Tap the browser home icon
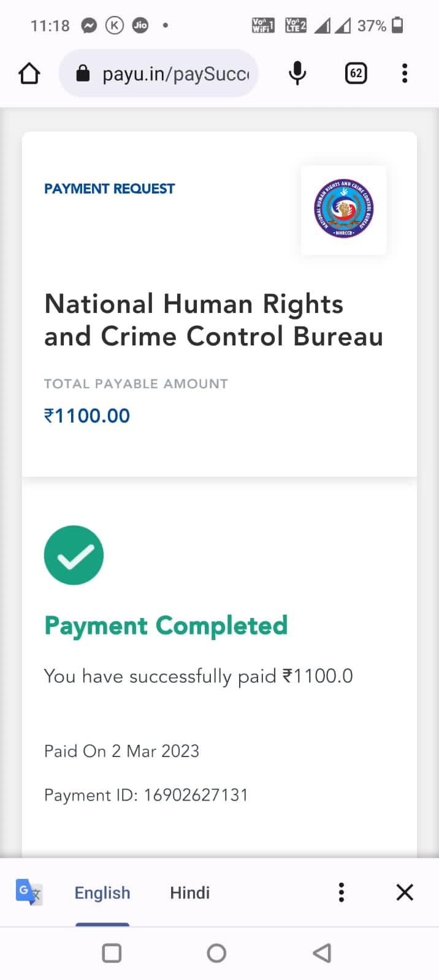Image resolution: width=439 pixels, height=980 pixels. [x=29, y=74]
